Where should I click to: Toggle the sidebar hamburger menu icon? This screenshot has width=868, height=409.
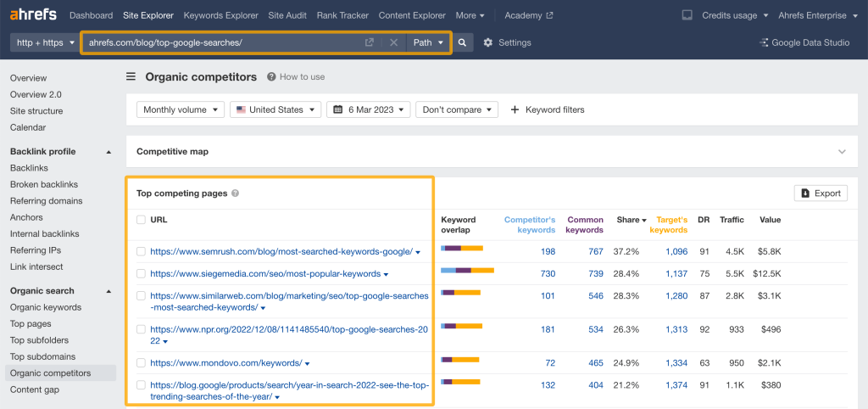click(131, 77)
